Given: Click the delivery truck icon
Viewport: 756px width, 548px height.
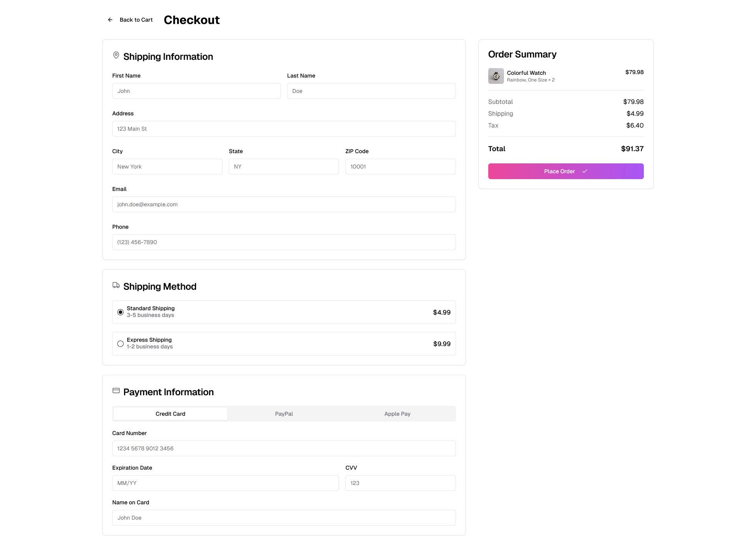Looking at the screenshot, I should (116, 285).
